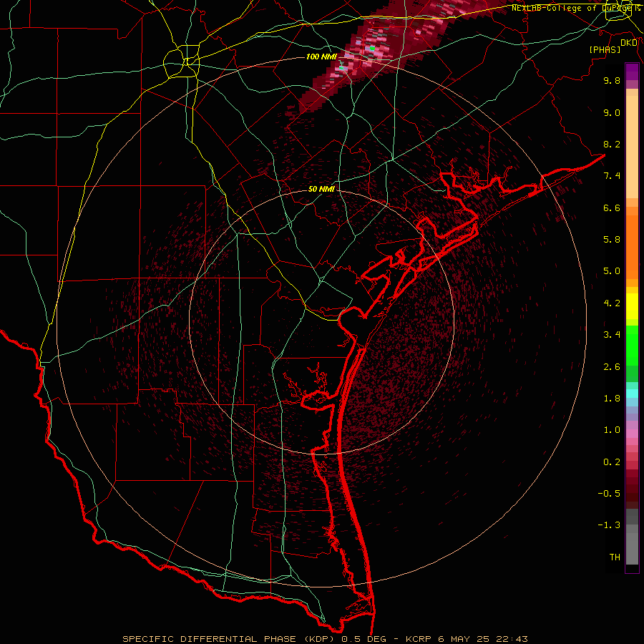644x644 pixels.
Task: Click the pink band of the color scale
Action: coord(632,434)
